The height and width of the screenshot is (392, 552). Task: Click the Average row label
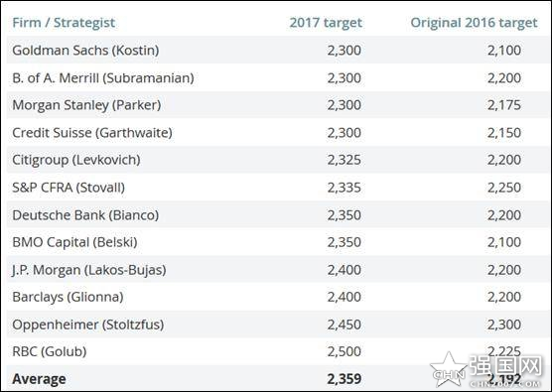[39, 379]
